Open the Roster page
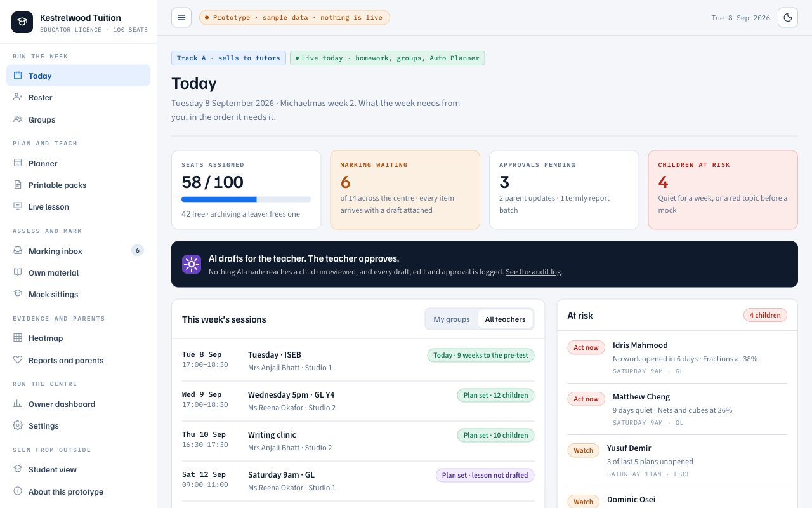The height and width of the screenshot is (508, 812). (x=78, y=97)
